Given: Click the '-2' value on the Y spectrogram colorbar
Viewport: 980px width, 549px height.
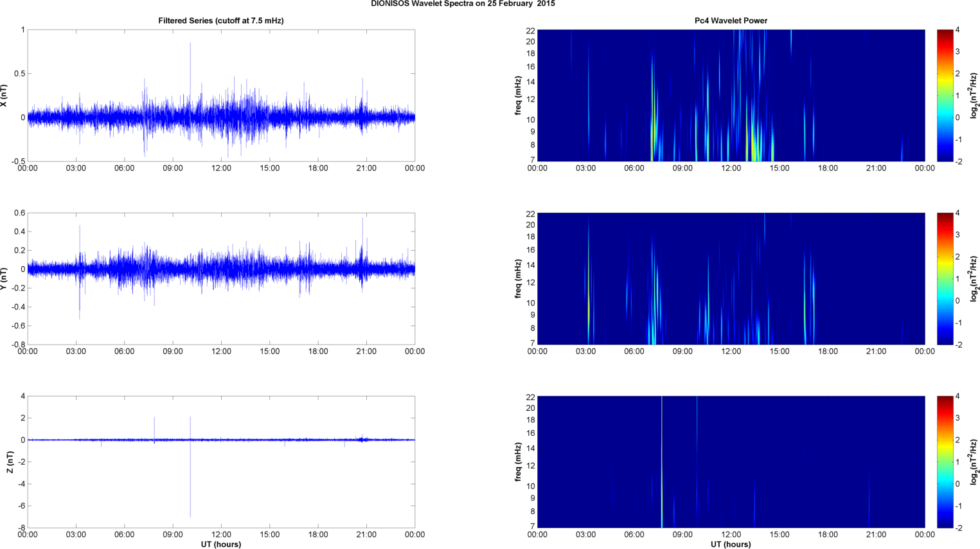Looking at the screenshot, I should (x=958, y=345).
